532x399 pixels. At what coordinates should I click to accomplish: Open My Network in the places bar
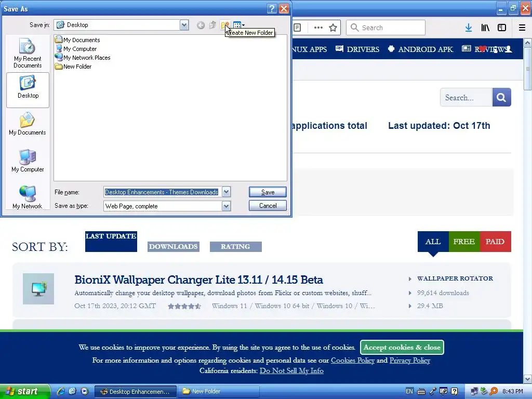[28, 197]
